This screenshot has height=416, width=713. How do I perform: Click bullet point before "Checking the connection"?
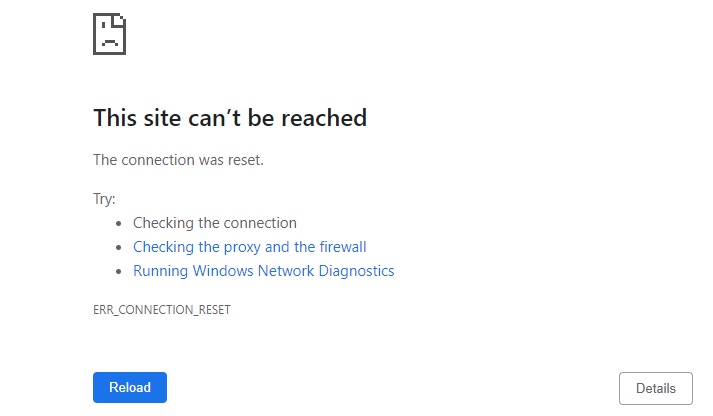coord(119,224)
